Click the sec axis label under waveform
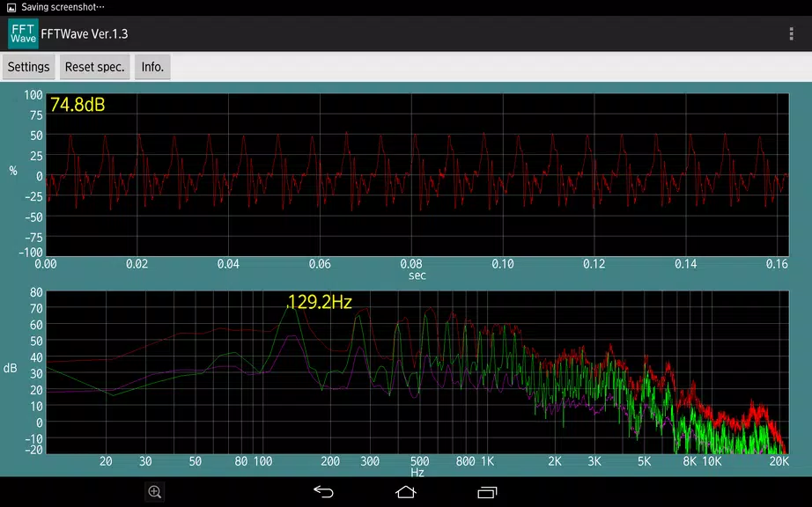 pyautogui.click(x=416, y=276)
